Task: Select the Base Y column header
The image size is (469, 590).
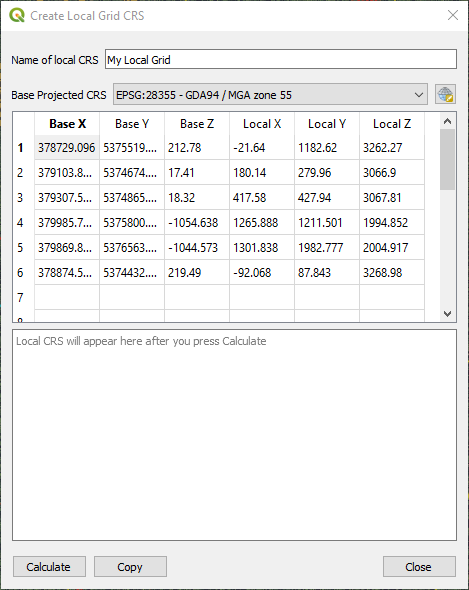Action: tap(132, 124)
